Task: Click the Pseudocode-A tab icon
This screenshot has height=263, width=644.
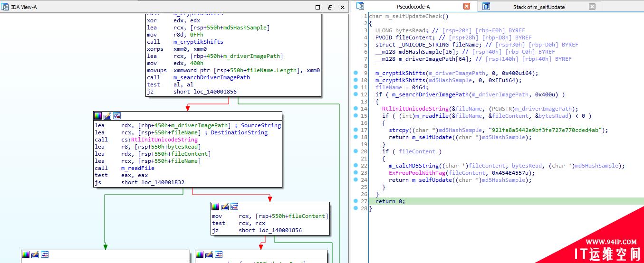Action: [360, 6]
